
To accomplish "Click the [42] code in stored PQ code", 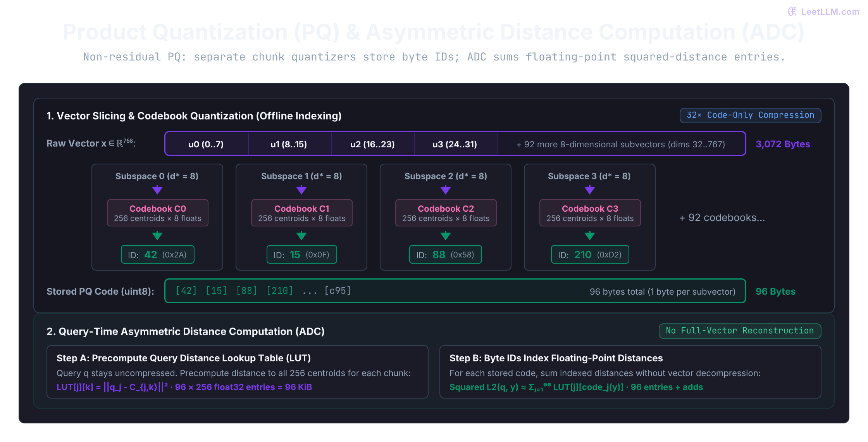I will [186, 291].
